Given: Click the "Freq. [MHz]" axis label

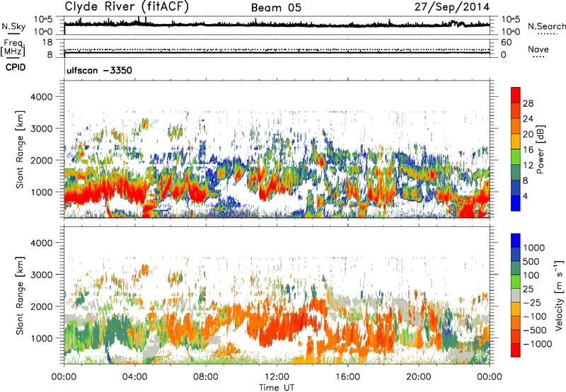Looking at the screenshot, I should (x=13, y=48).
